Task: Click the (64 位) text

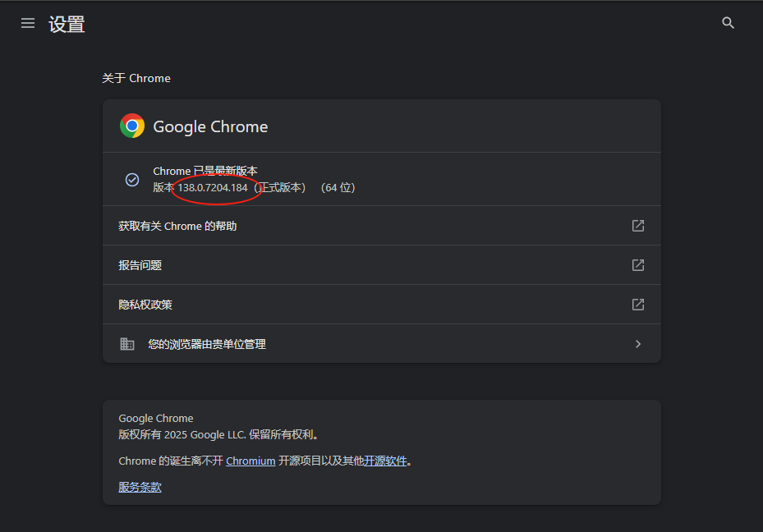Action: [338, 188]
